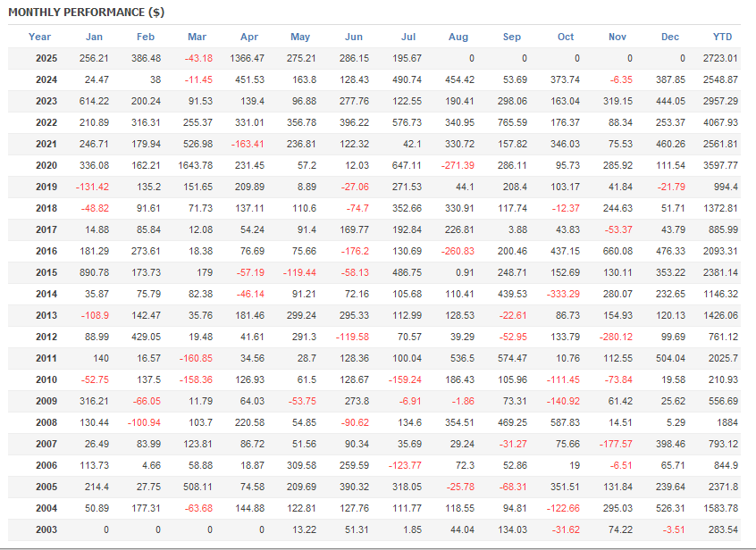Click the 765.59 September 2022 value

(x=511, y=122)
